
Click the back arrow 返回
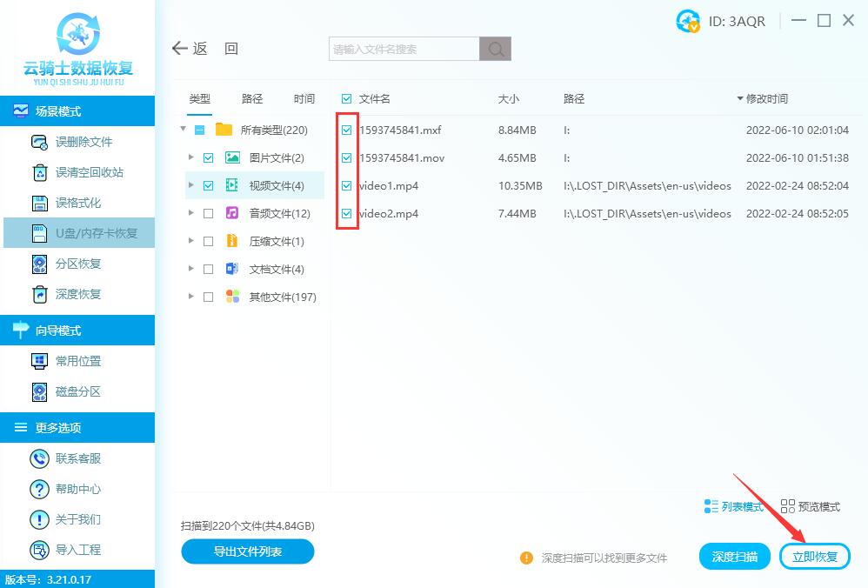pyautogui.click(x=204, y=49)
